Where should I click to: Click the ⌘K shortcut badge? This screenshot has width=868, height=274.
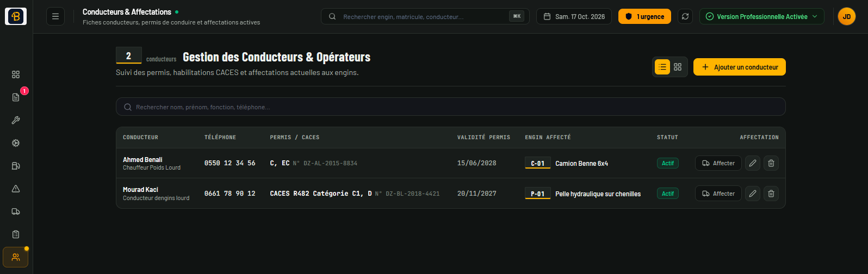[517, 16]
